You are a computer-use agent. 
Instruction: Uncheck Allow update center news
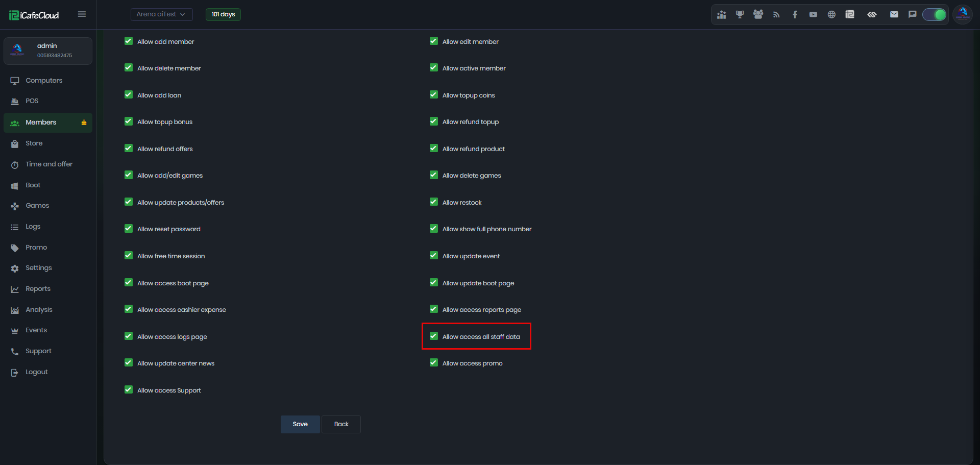(129, 363)
